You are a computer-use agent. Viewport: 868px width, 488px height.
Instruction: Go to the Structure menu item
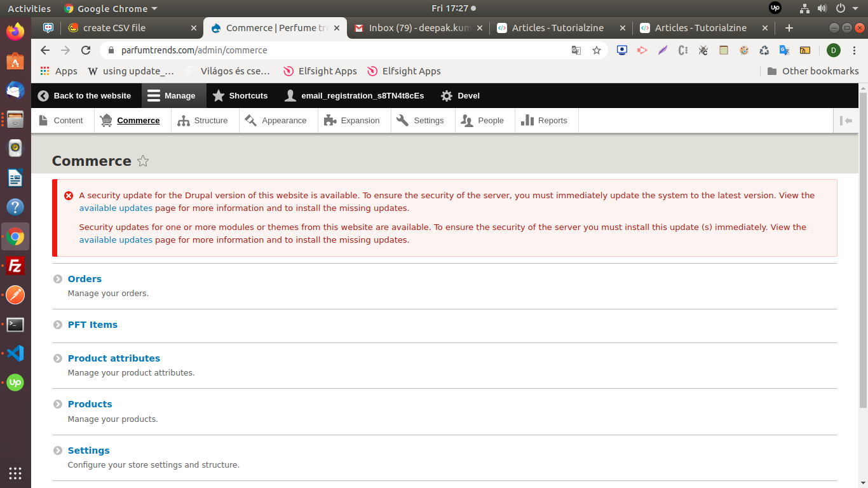[203, 121]
